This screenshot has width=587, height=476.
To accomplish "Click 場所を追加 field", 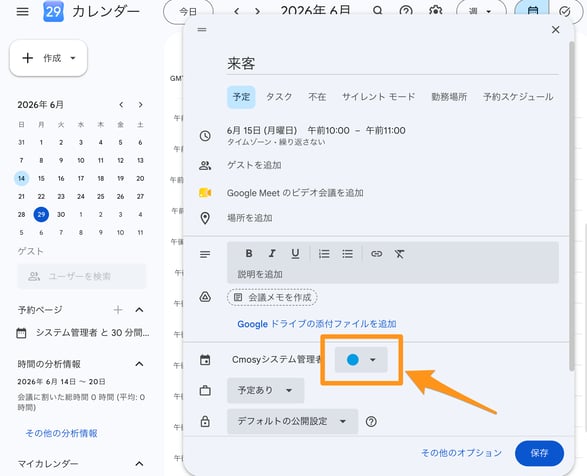I will pos(249,218).
